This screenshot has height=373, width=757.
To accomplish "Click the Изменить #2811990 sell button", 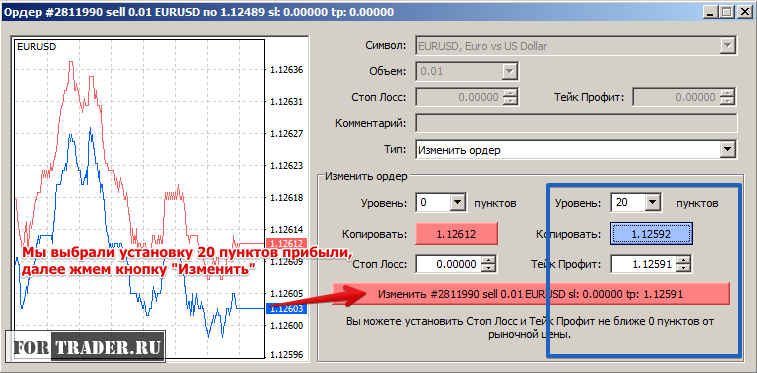I will click(x=531, y=294).
